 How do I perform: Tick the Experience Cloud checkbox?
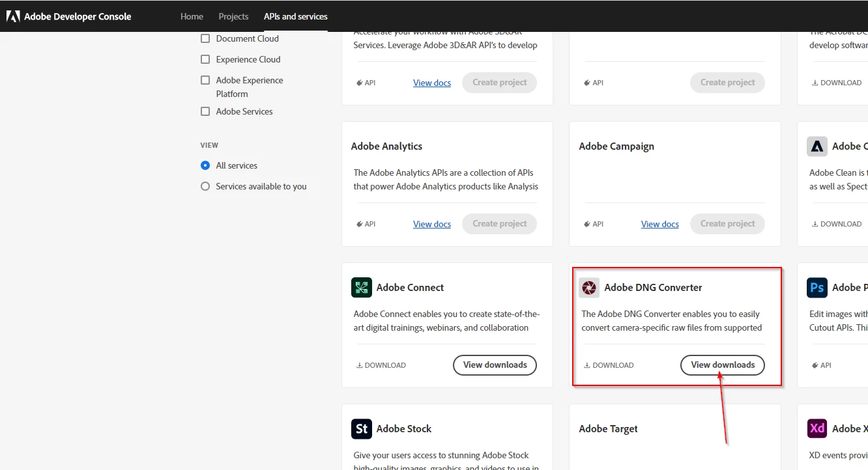(x=205, y=59)
